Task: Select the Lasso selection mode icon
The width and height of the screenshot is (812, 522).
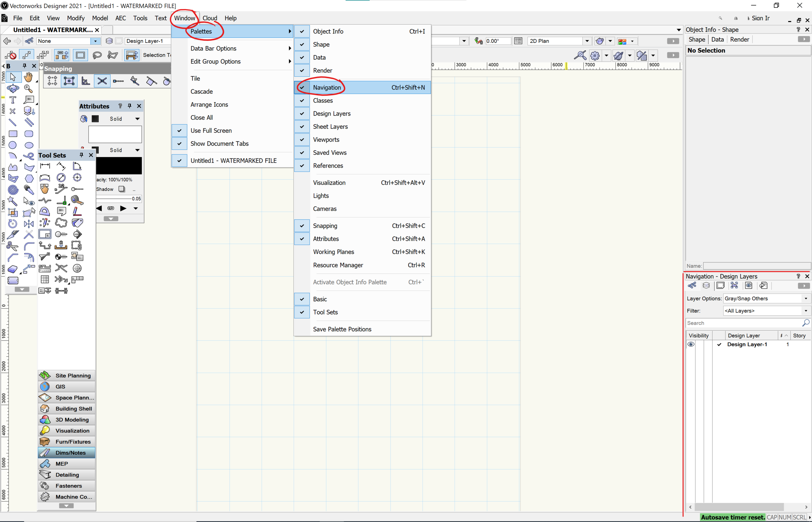Action: (x=97, y=55)
